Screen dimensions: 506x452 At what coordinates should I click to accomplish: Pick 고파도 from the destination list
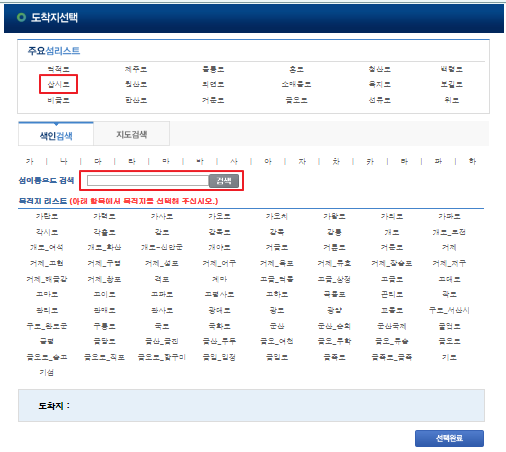(162, 294)
